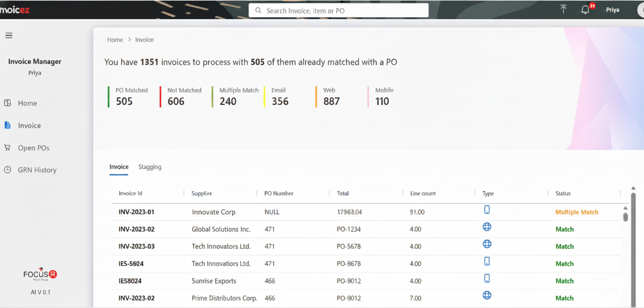Click the search magnifier icon
The height and width of the screenshot is (308, 644).
coord(258,10)
